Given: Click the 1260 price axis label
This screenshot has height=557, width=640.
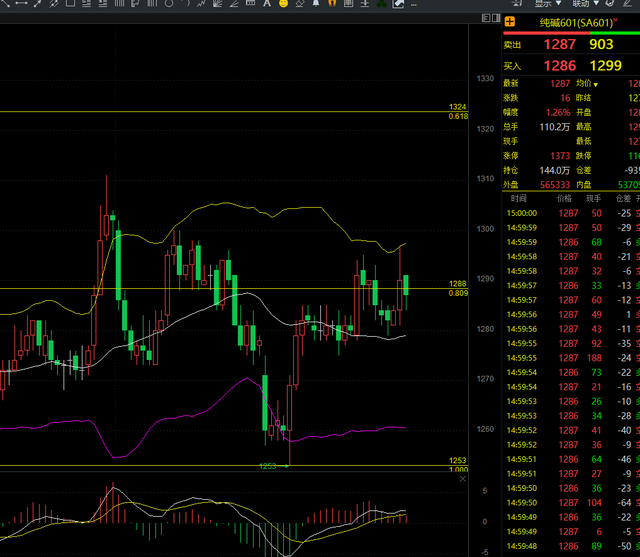Looking at the screenshot, I should [x=485, y=429].
